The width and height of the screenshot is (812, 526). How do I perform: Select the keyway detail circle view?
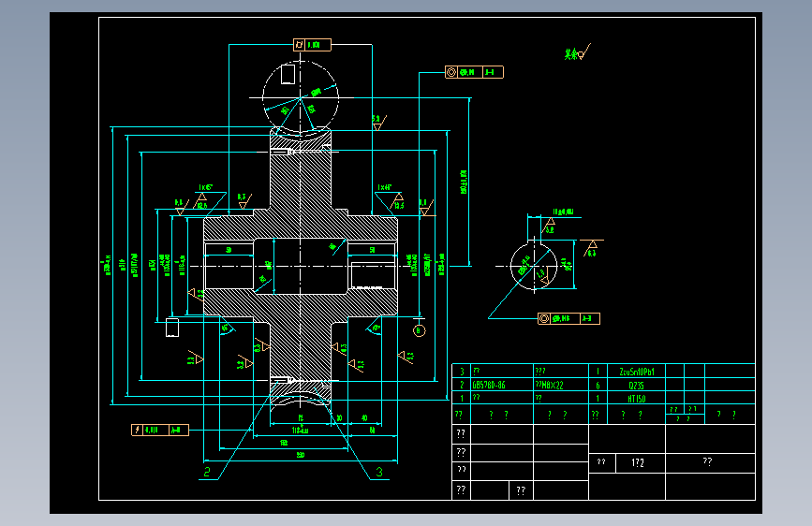coord(534,266)
